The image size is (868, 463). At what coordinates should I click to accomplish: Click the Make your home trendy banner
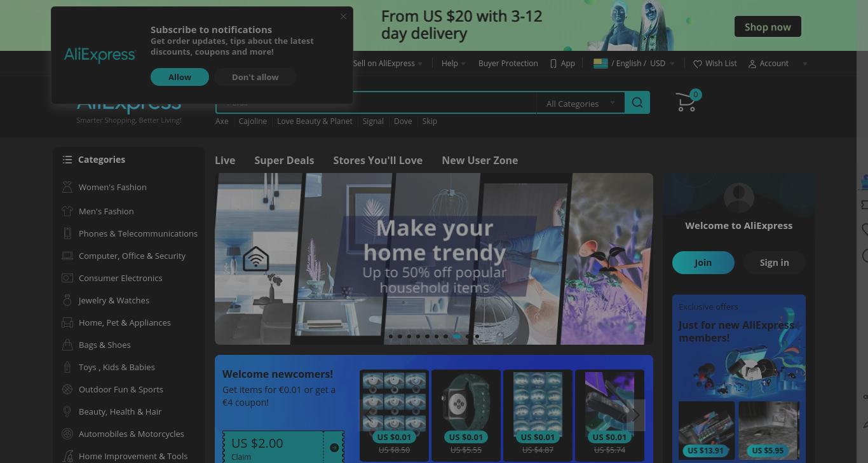[x=434, y=259]
